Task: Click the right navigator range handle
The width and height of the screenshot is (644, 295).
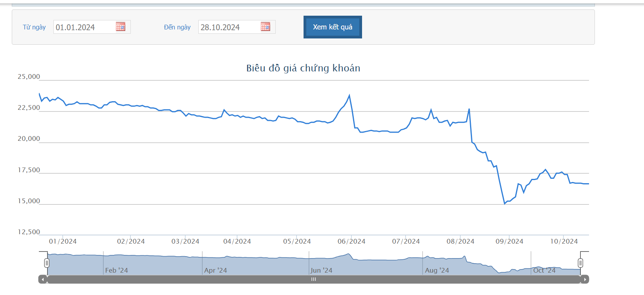Action: point(580,263)
